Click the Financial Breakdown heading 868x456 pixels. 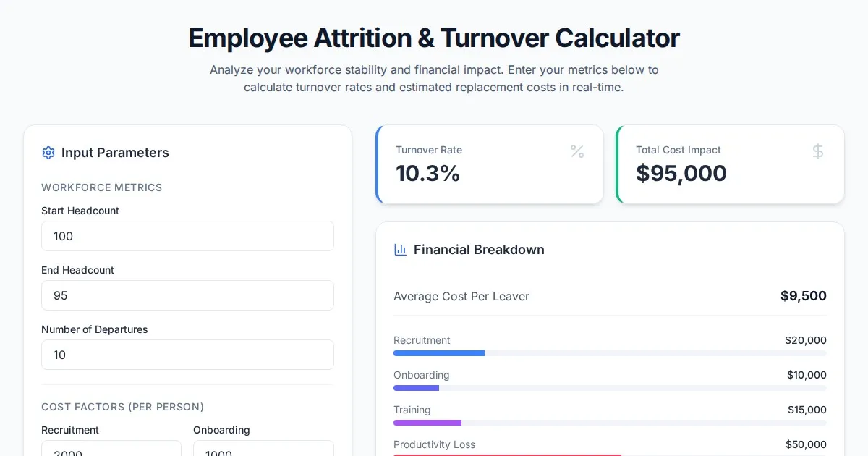pos(479,250)
